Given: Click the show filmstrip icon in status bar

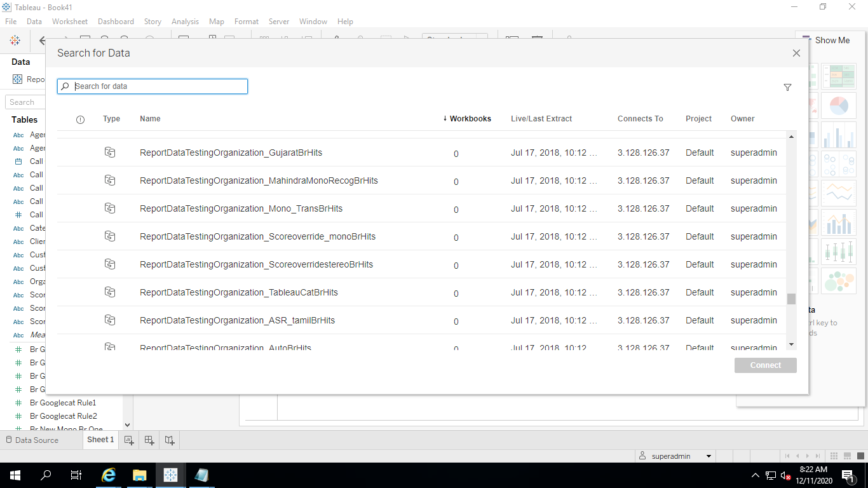Looking at the screenshot, I should coord(846,456).
